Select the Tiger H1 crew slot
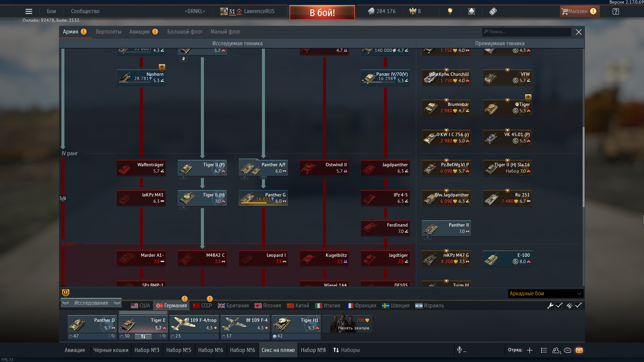This screenshot has width=644, height=362. click(296, 324)
